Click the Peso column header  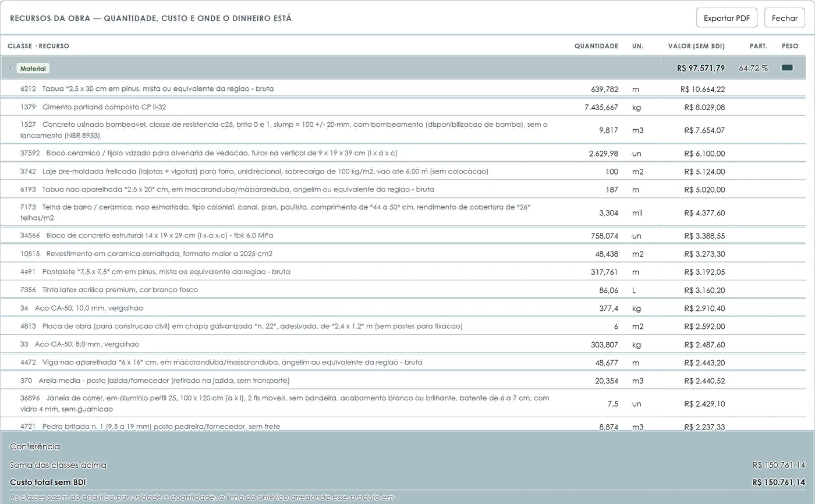[790, 46]
